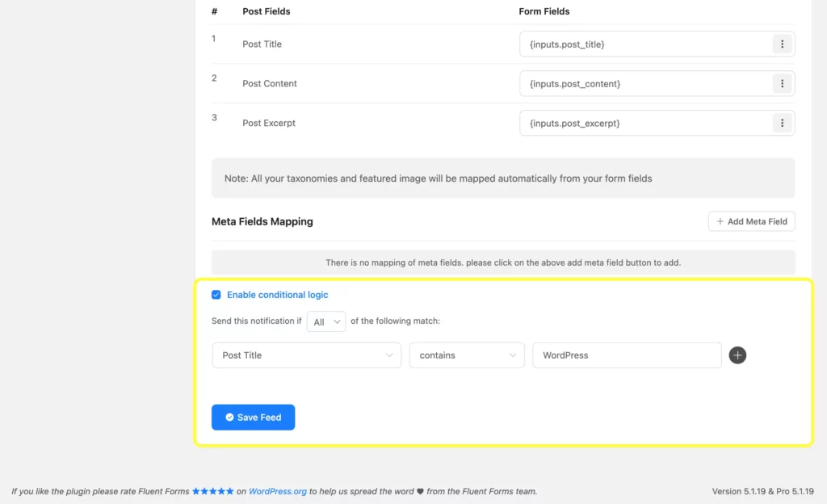
Task: Click the WordPress condition value input
Action: pyautogui.click(x=627, y=355)
